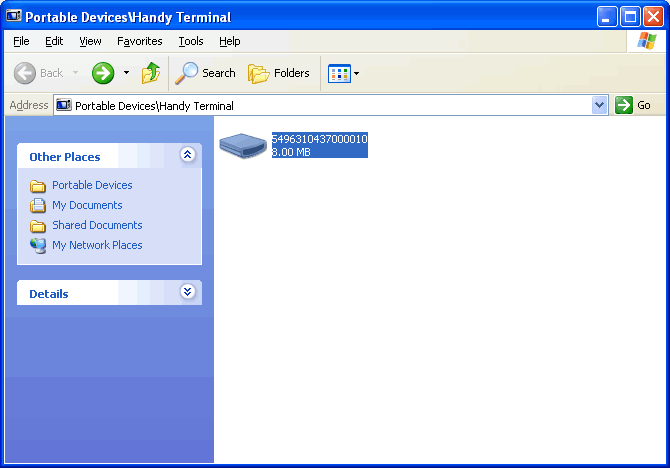Open the Views dropdown arrow
Screen dimensions: 670x468
[x=357, y=73]
